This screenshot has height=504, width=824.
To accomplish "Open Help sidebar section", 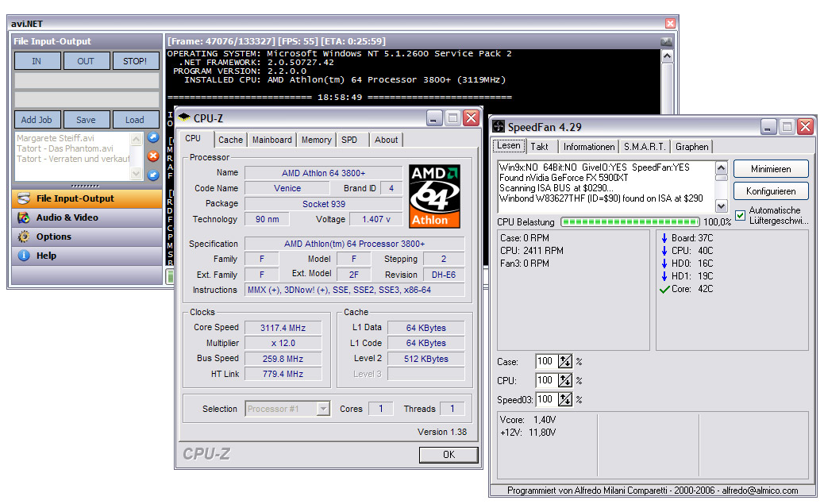I will click(87, 256).
